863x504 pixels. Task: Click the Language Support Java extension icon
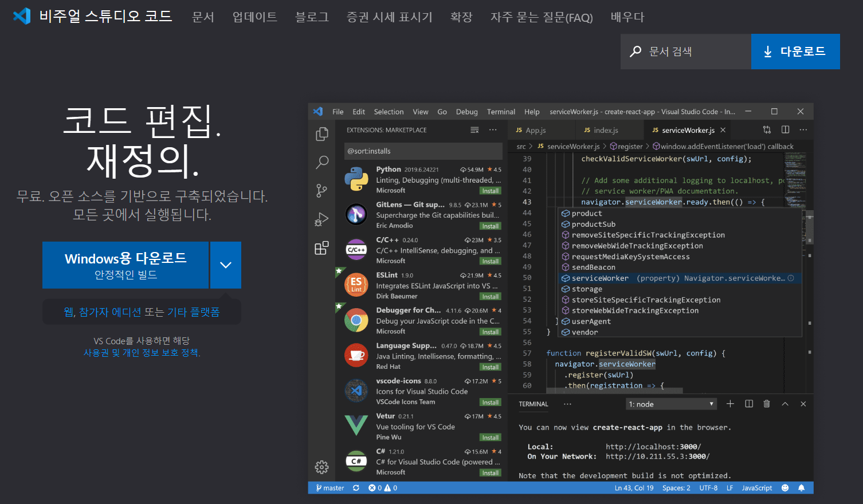pyautogui.click(x=356, y=355)
